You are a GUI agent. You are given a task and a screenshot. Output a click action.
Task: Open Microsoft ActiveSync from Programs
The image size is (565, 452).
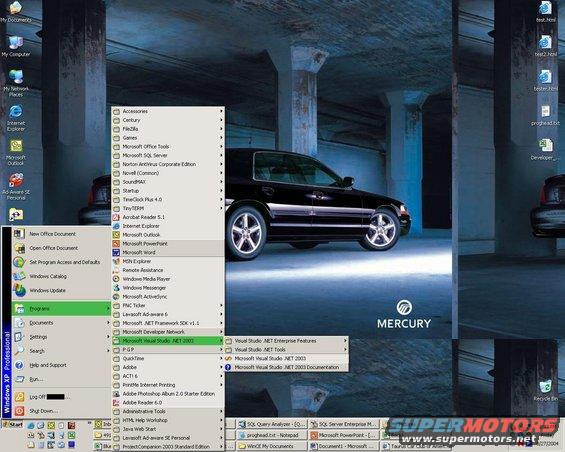pyautogui.click(x=168, y=297)
